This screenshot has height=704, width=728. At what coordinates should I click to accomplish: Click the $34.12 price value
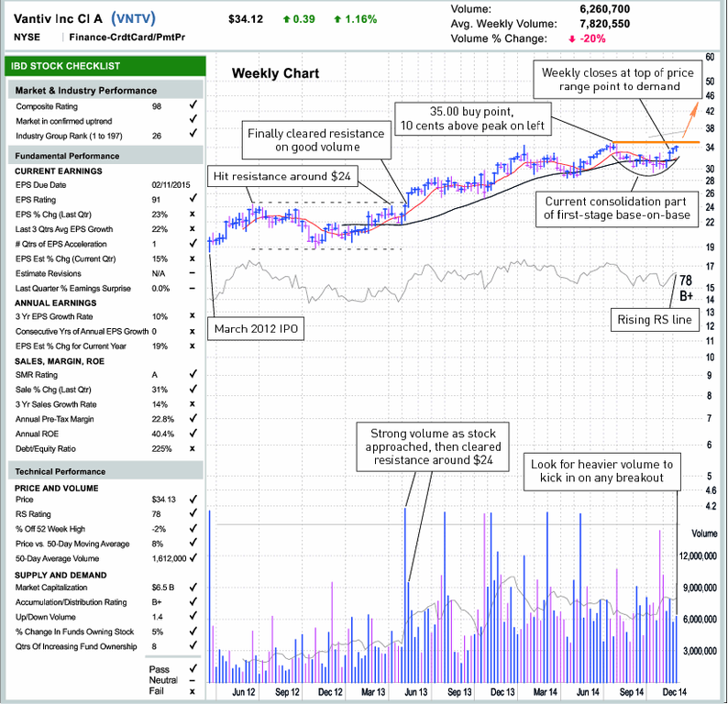(246, 19)
